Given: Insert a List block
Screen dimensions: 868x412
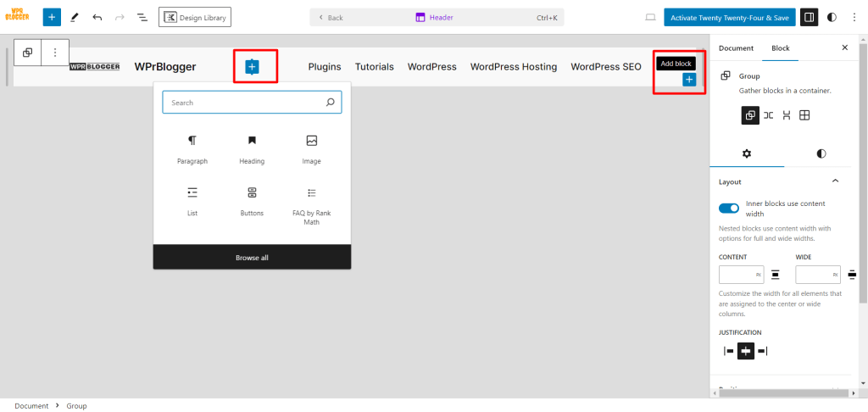Looking at the screenshot, I should 192,202.
